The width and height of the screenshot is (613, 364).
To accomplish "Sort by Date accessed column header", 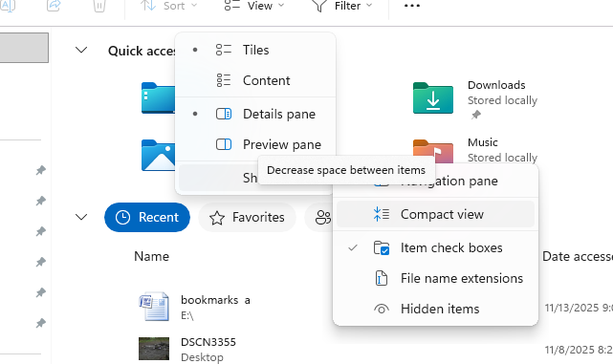I will click(578, 256).
